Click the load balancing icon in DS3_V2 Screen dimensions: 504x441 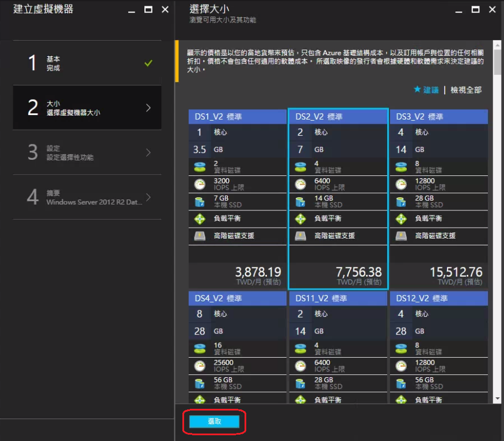(401, 219)
